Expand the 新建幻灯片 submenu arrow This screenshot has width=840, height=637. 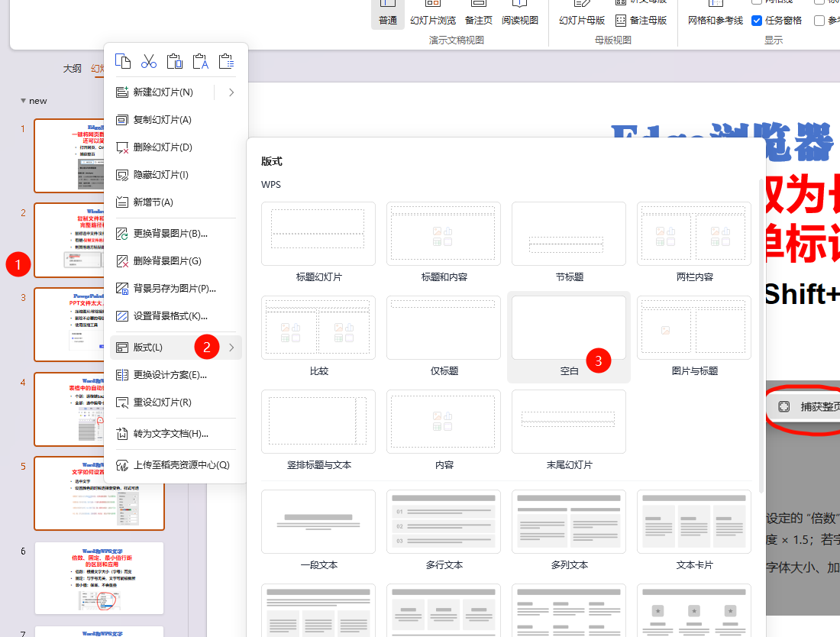tap(231, 92)
